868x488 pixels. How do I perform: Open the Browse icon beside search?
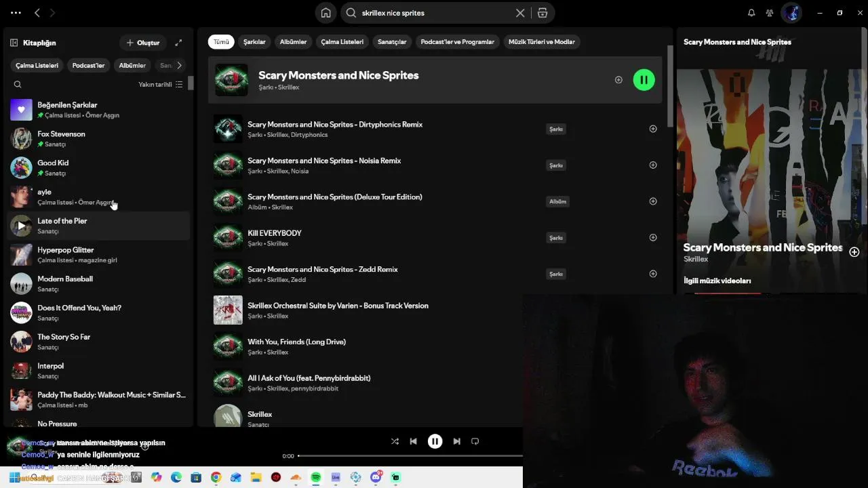tap(542, 13)
